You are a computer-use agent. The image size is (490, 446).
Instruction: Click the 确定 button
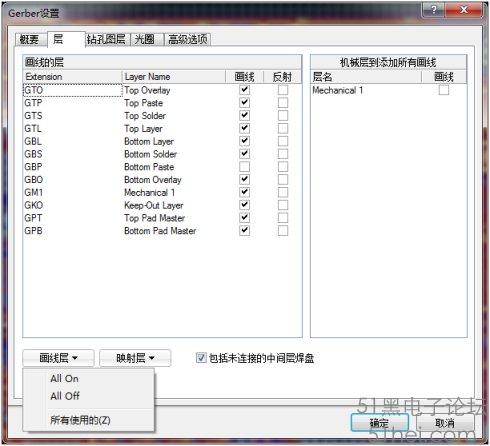coord(379,423)
